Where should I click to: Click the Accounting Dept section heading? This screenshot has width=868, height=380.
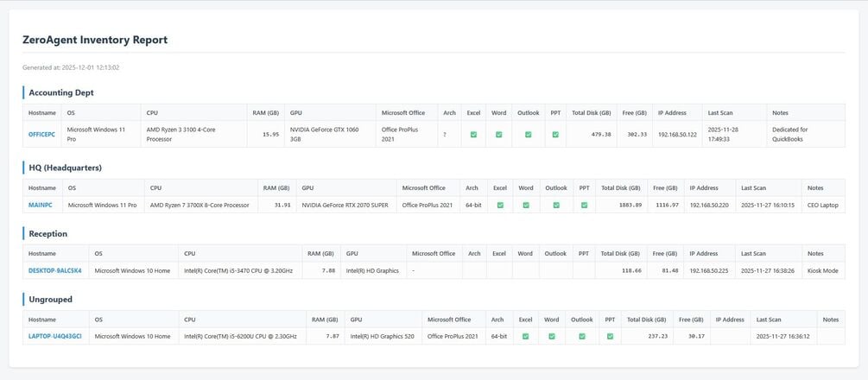click(x=61, y=92)
